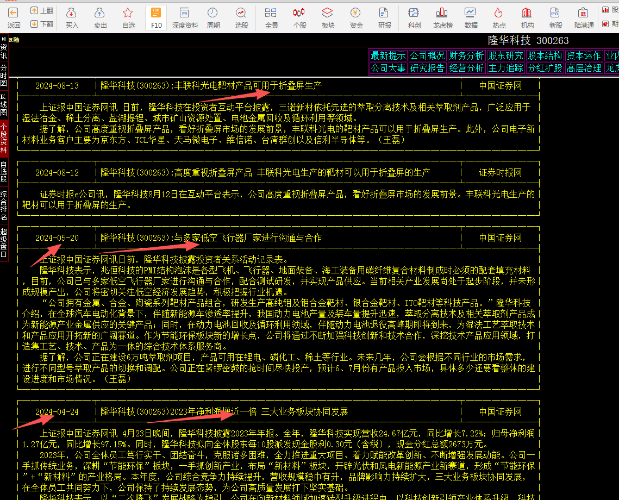Click 中国证券网 source of 2024-08-13 article
619x500 pixels.
tap(500, 86)
